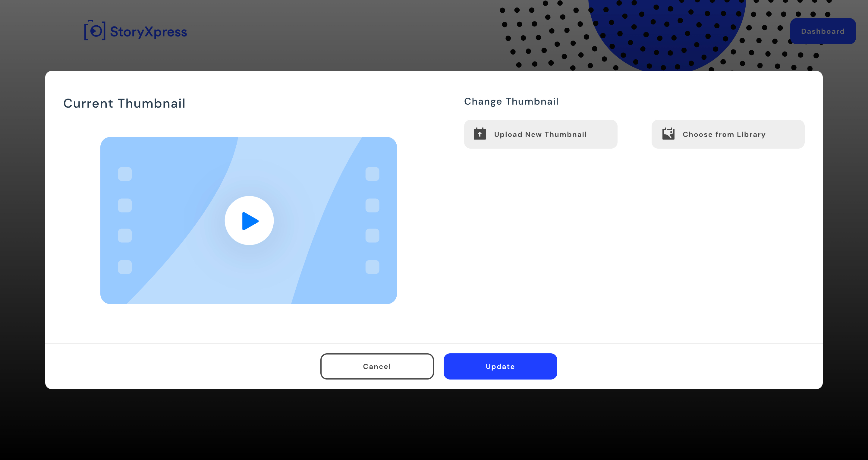
Task: Click the Upload New Thumbnail button
Action: 540,134
